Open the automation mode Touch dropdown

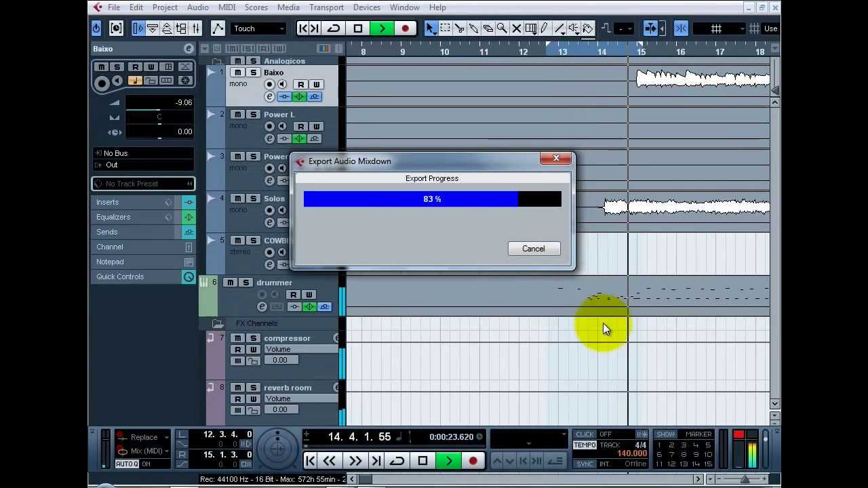tap(259, 28)
